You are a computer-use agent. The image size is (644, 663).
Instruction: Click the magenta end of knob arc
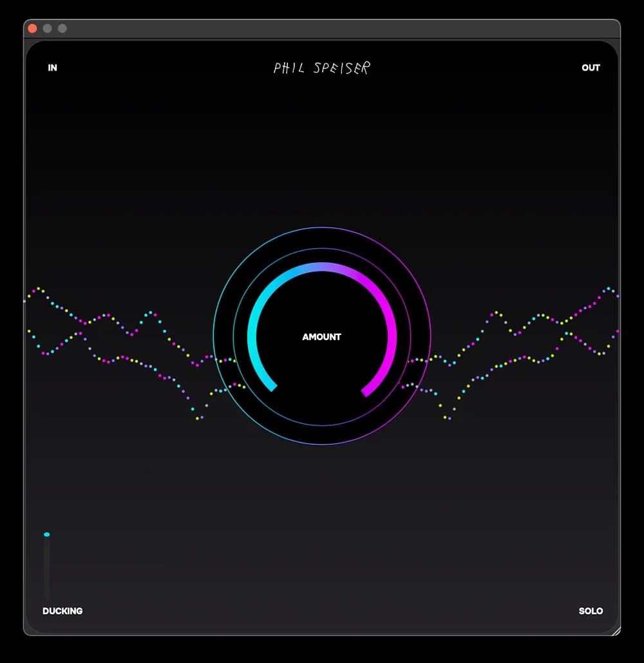[366, 391]
